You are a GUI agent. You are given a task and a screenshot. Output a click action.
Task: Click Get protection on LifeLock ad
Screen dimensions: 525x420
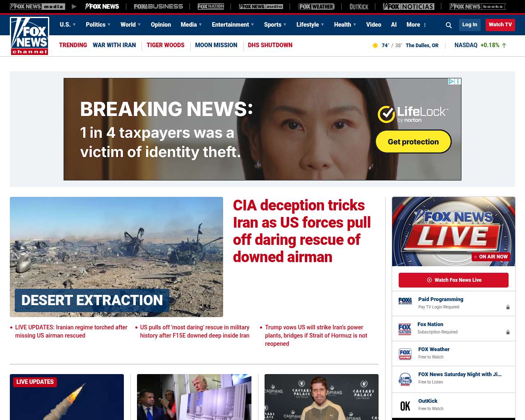pyautogui.click(x=413, y=142)
